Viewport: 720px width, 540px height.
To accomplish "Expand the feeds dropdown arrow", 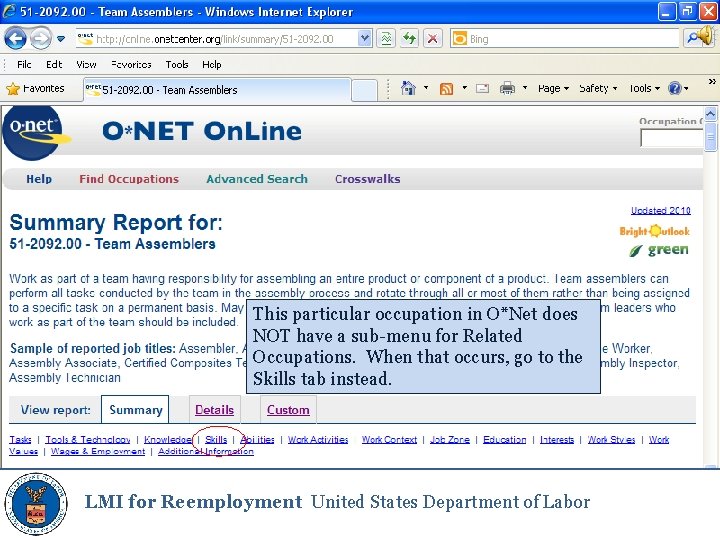I will pos(464,88).
